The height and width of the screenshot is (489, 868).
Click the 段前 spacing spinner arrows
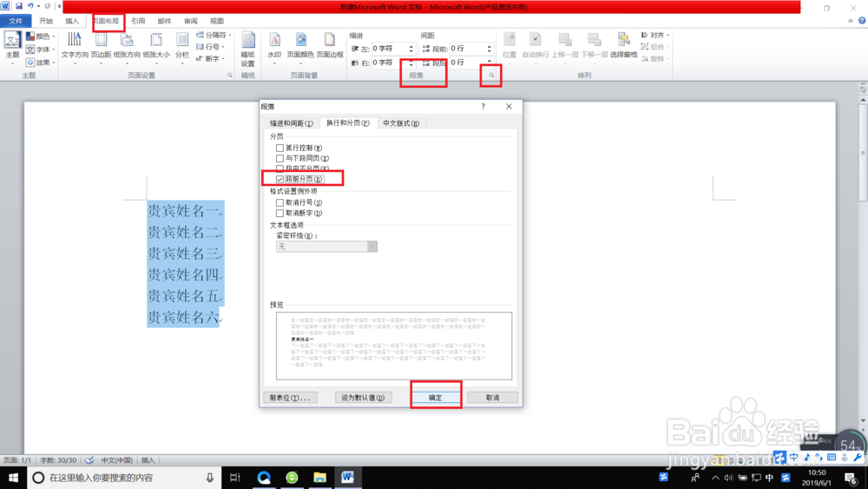point(490,49)
